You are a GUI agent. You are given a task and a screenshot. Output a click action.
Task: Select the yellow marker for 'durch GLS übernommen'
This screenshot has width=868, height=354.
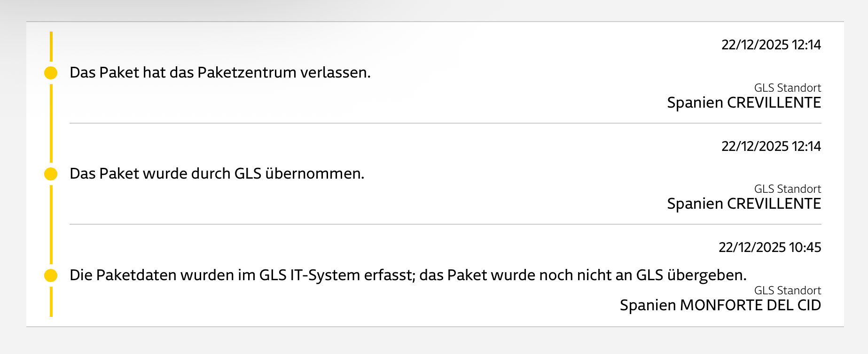click(51, 174)
